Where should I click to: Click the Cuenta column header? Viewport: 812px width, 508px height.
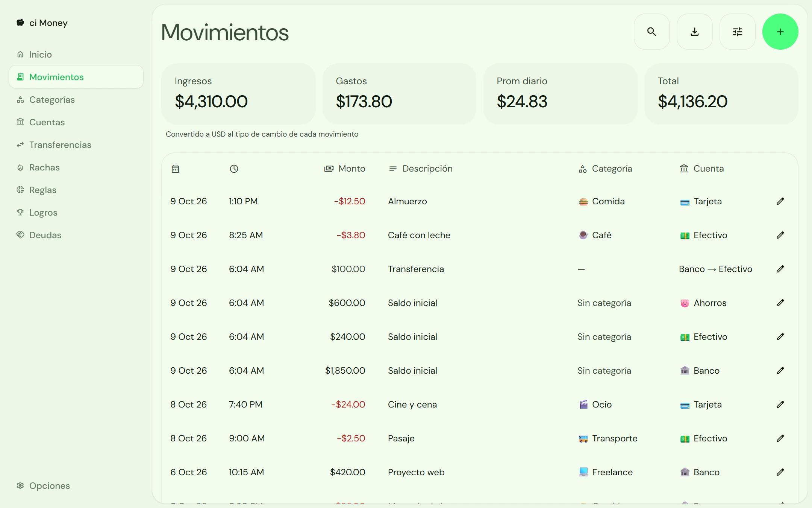click(x=701, y=169)
